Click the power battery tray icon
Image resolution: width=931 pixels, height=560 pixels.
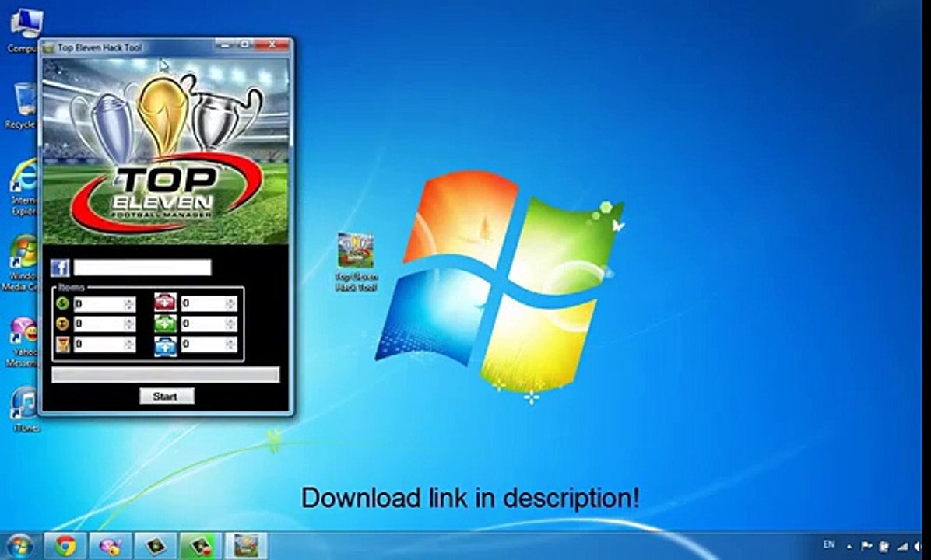[884, 546]
